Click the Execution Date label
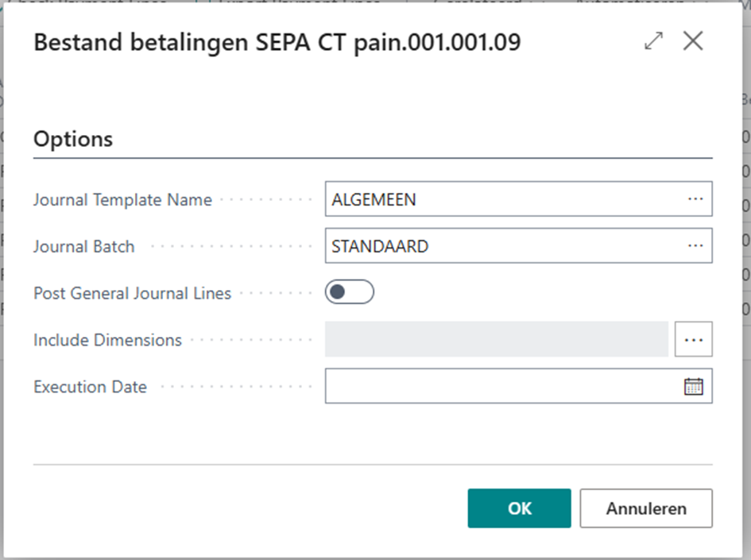 [x=90, y=387]
